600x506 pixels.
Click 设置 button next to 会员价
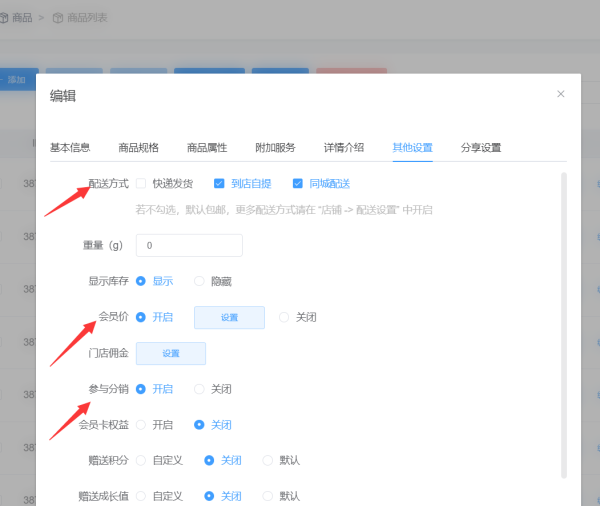(x=229, y=317)
